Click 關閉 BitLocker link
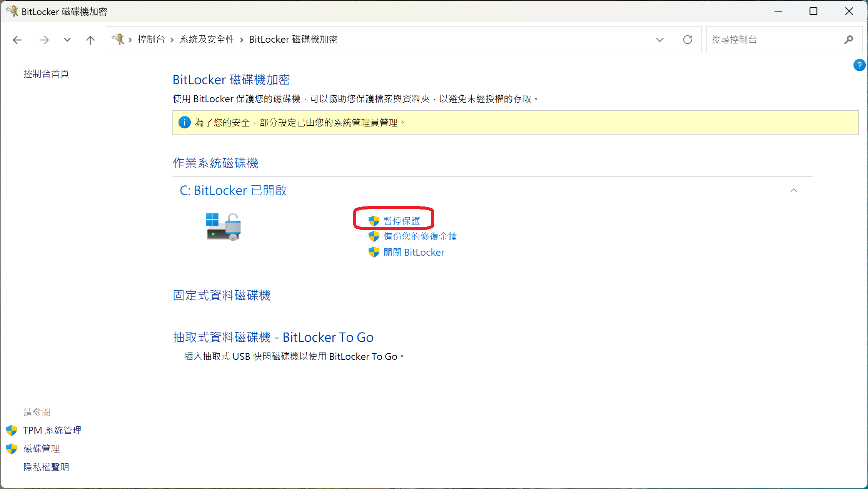Viewport: 868px width, 489px height. 414,252
